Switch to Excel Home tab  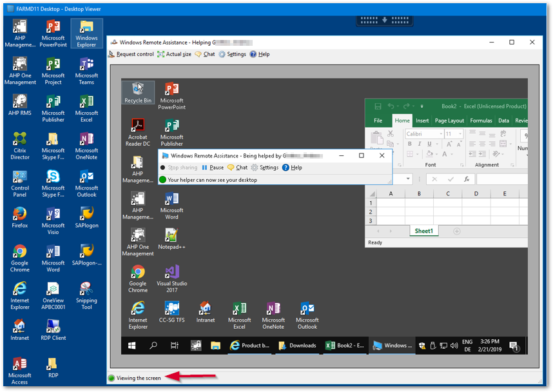(402, 121)
